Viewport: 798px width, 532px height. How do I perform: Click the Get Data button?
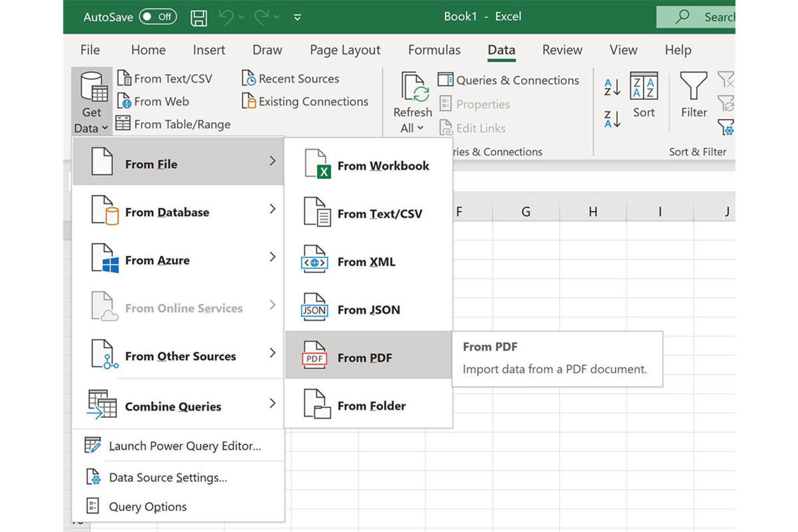tap(92, 102)
